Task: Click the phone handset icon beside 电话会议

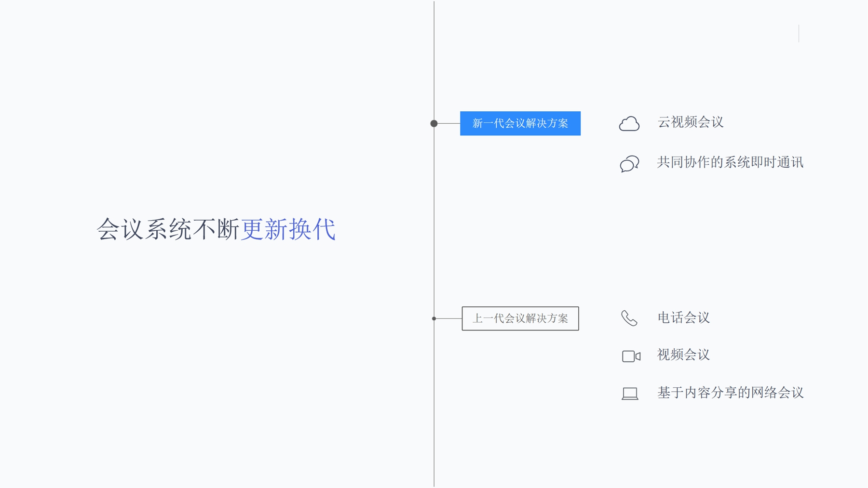Action: [629, 318]
